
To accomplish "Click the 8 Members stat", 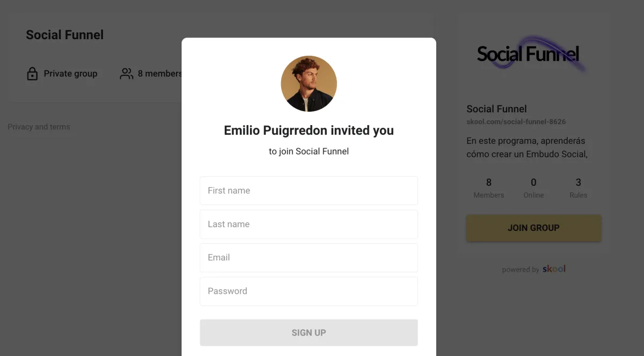I will point(488,188).
